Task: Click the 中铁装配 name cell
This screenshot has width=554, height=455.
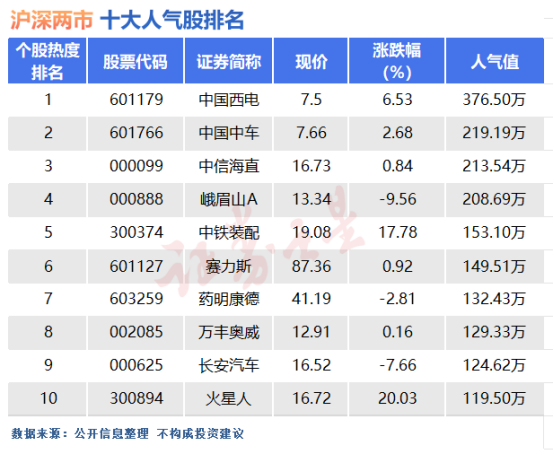Action: pyautogui.click(x=229, y=233)
